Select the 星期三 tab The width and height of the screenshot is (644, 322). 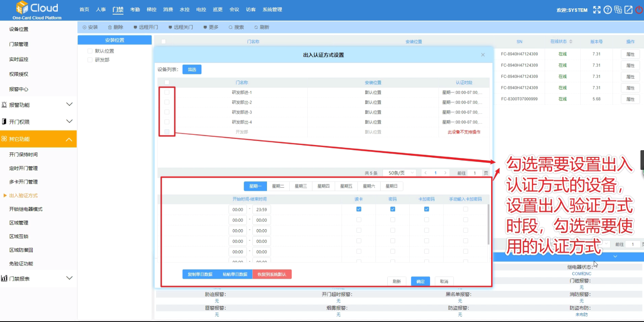click(301, 186)
